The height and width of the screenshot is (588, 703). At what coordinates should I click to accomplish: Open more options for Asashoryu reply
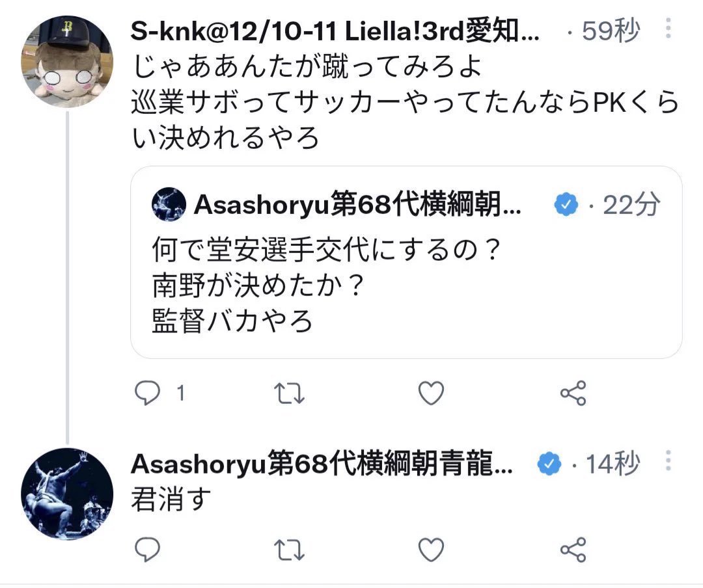pos(668,461)
